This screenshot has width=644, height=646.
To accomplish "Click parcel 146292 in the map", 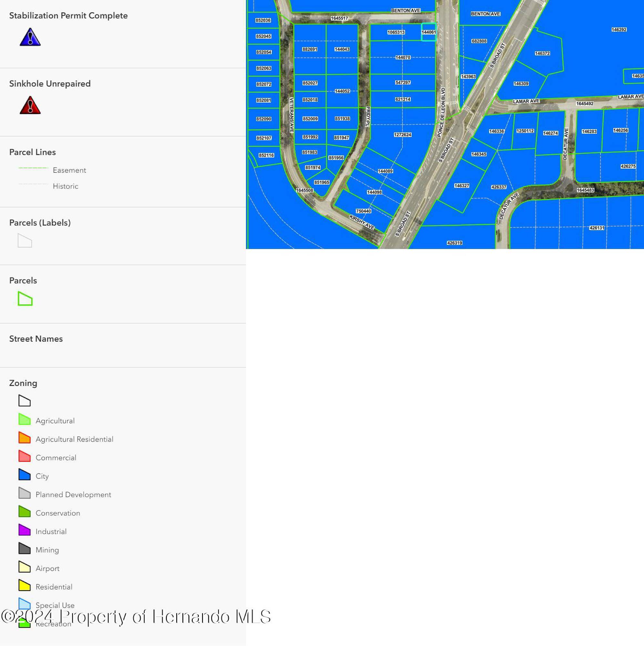I will [x=618, y=30].
